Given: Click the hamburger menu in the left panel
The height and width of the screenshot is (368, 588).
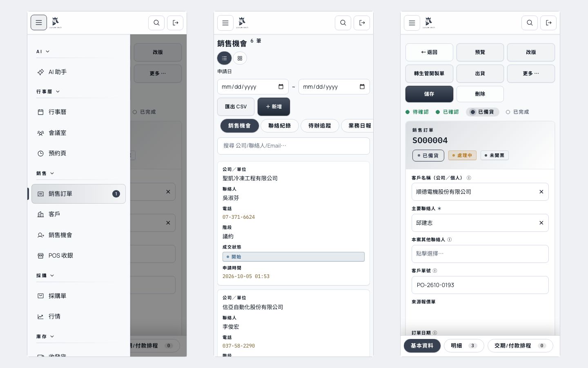Looking at the screenshot, I should [x=39, y=22].
